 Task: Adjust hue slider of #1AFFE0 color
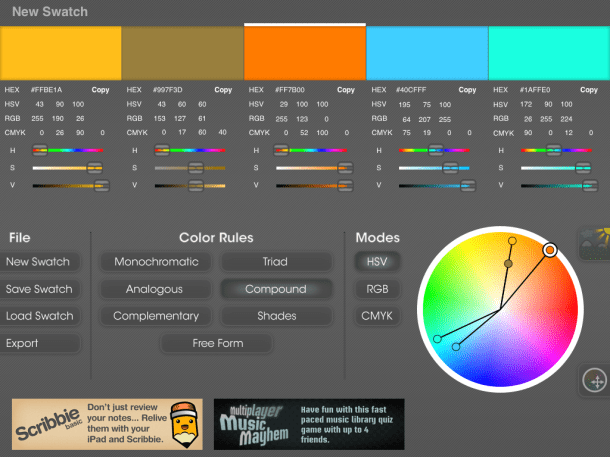pyautogui.click(x=556, y=150)
